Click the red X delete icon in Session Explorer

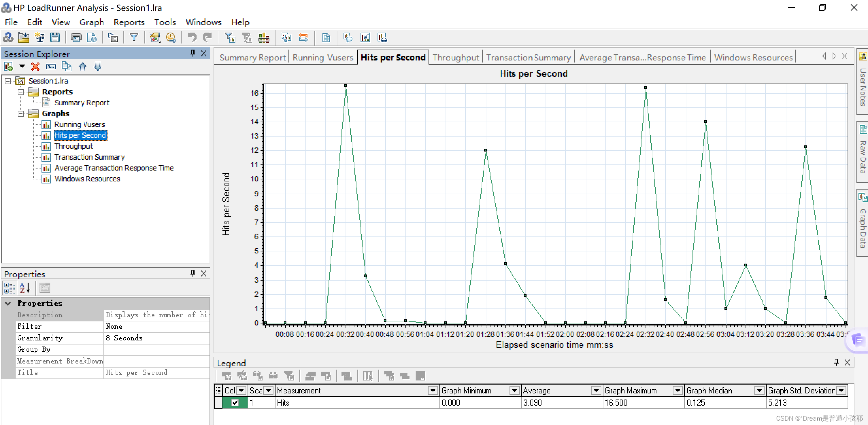click(35, 67)
